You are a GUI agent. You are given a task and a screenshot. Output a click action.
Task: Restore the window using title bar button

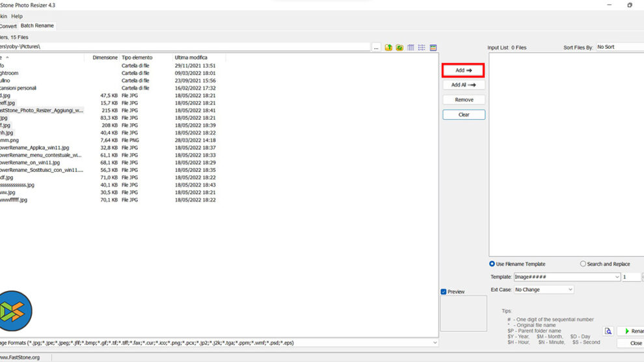[x=629, y=5]
